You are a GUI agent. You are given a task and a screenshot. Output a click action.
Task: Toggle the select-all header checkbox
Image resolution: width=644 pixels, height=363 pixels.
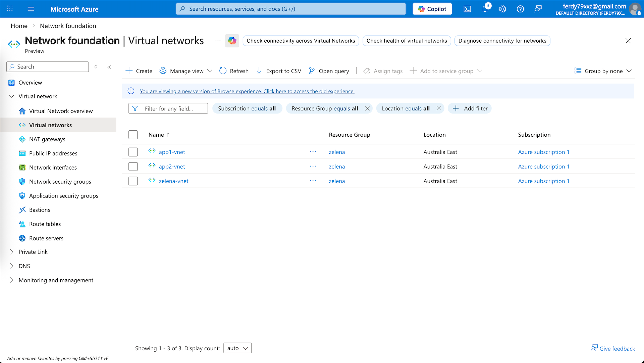coord(133,135)
